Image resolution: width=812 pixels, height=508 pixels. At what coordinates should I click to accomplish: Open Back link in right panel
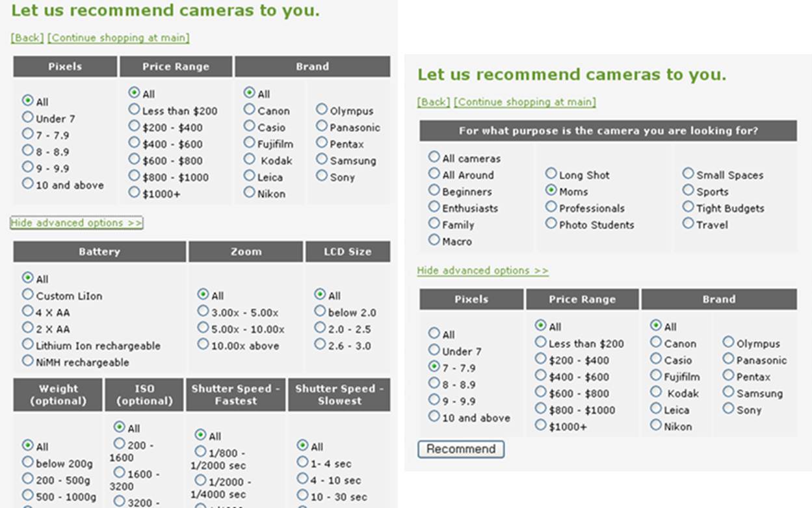434,101
